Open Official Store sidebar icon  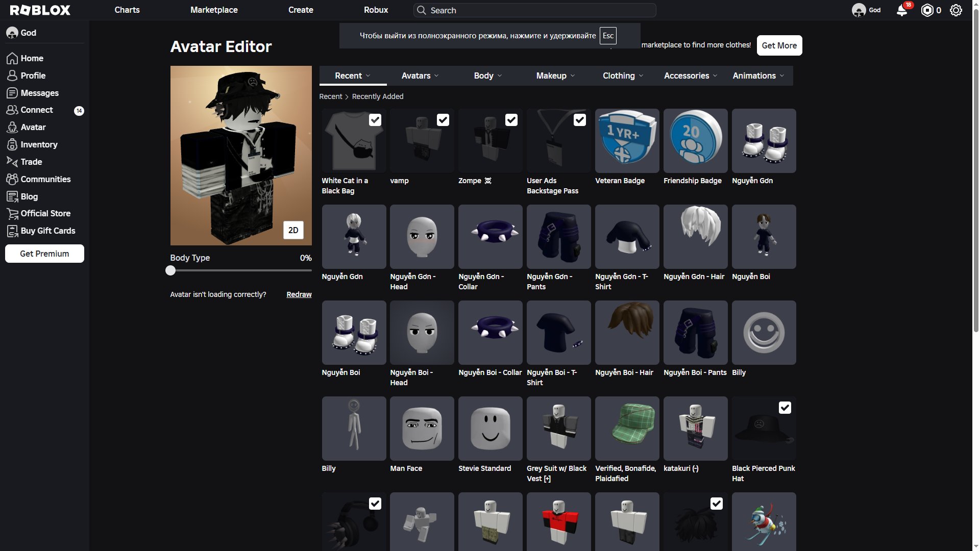(x=12, y=214)
